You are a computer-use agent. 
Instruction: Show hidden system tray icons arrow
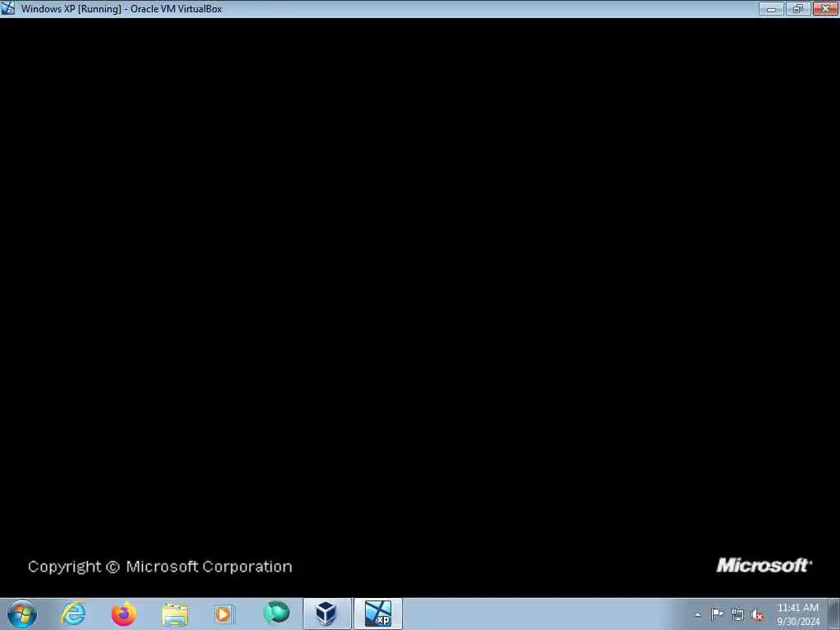[x=697, y=614]
